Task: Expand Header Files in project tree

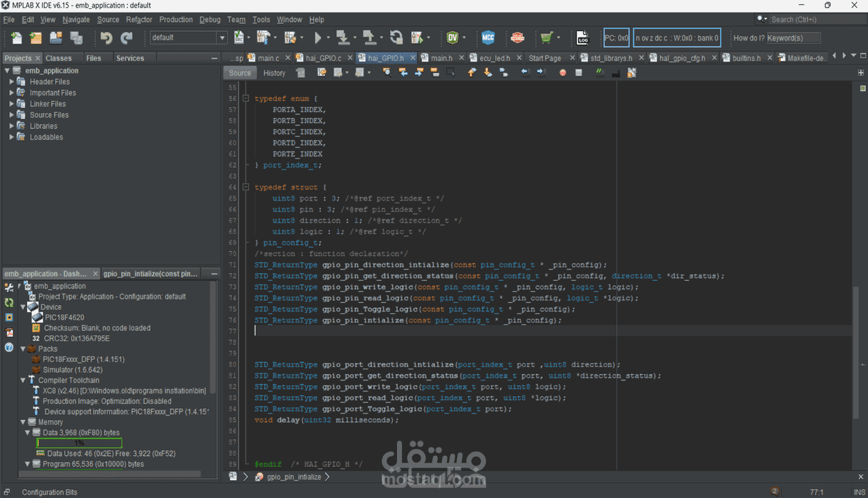Action: pos(12,82)
